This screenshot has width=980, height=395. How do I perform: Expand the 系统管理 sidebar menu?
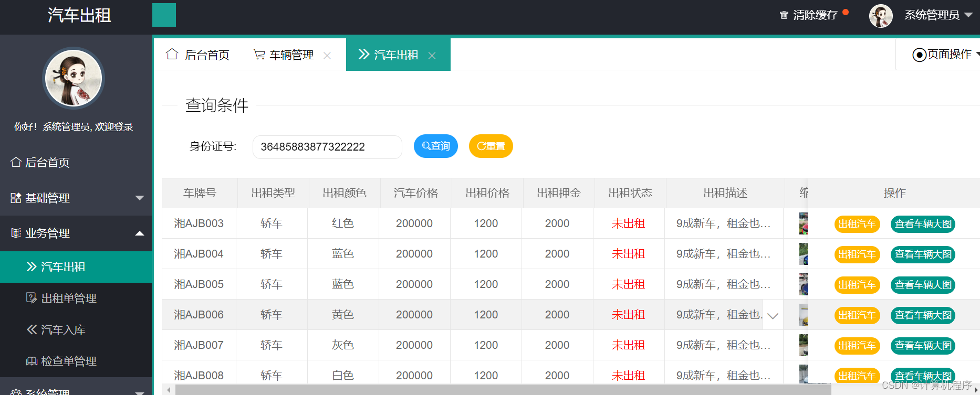(x=140, y=392)
